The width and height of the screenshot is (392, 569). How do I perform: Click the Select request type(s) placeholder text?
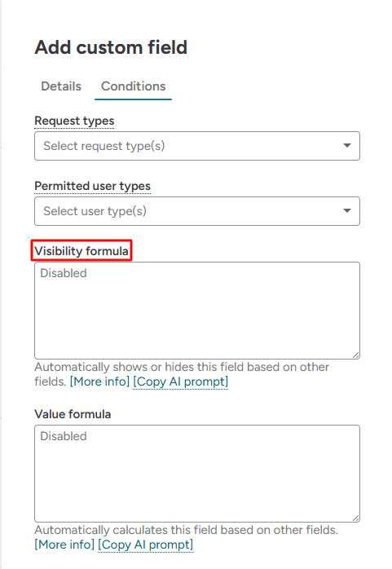tap(104, 146)
